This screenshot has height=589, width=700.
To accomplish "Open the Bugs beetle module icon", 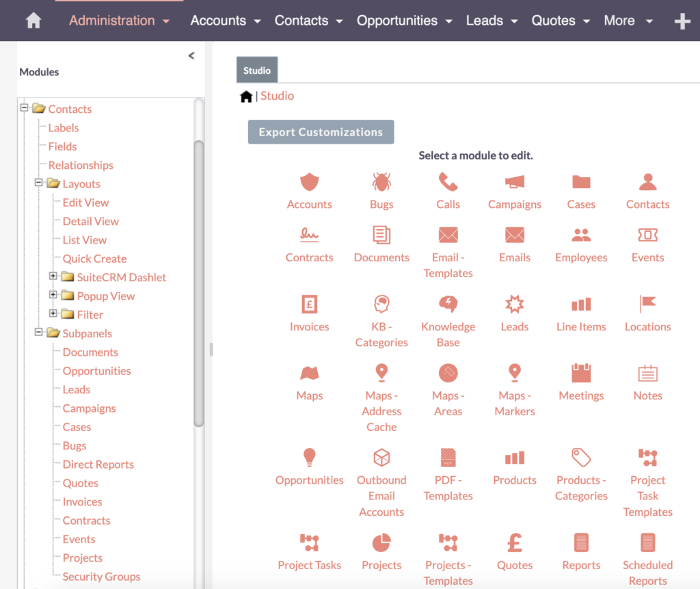I will click(x=381, y=183).
